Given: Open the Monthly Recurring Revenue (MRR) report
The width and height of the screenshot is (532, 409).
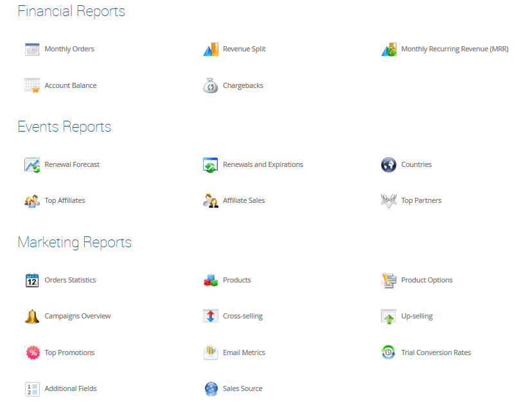Looking at the screenshot, I should click(454, 49).
